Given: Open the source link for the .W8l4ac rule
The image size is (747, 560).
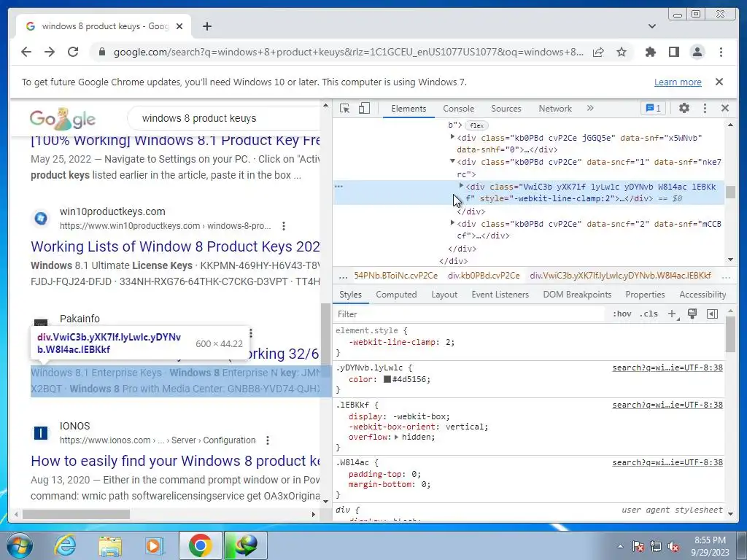Looking at the screenshot, I should (x=667, y=462).
